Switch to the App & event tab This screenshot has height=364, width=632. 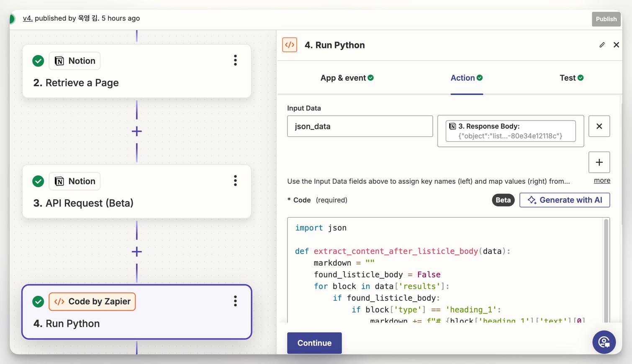coord(347,78)
